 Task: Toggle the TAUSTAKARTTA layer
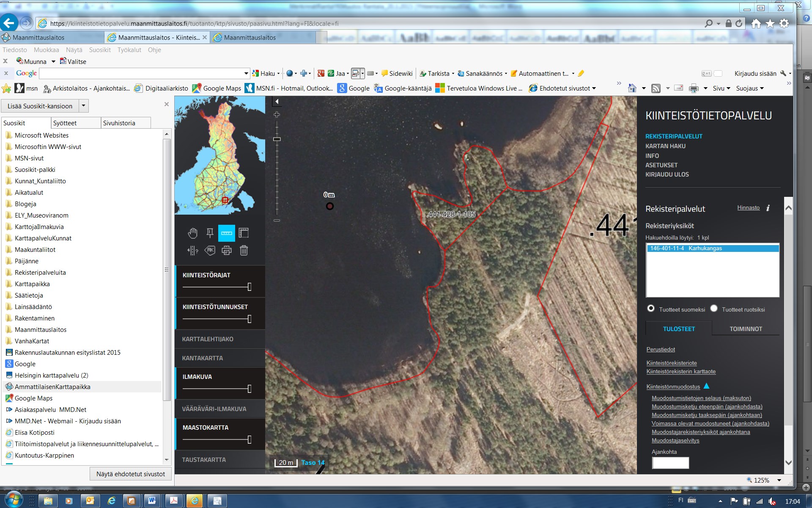pos(204,460)
